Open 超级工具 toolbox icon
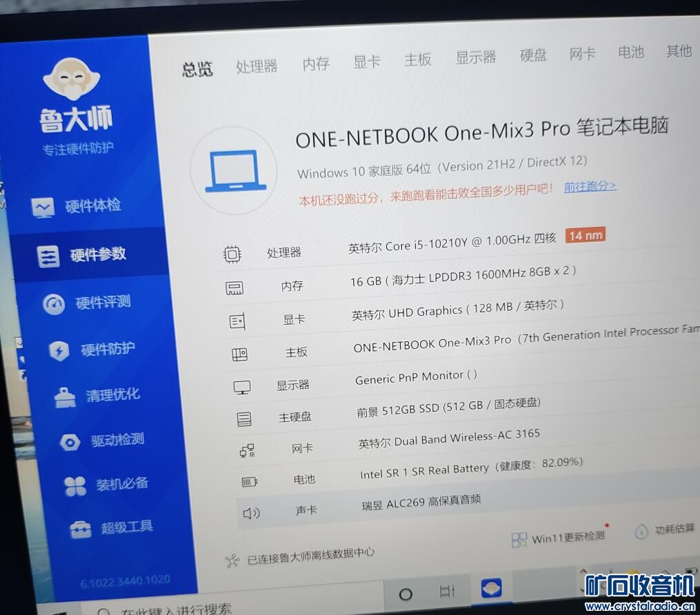Screen dimensions: 700x615 click(81, 530)
